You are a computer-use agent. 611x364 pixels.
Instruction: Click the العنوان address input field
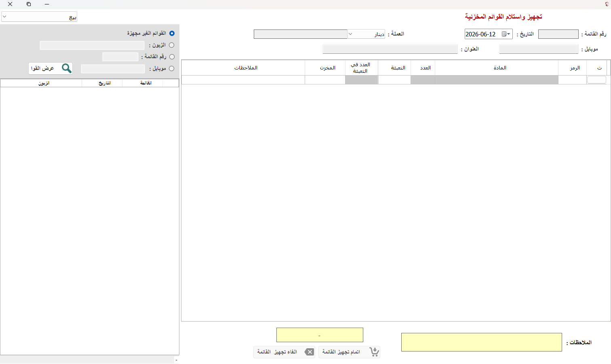tap(390, 49)
